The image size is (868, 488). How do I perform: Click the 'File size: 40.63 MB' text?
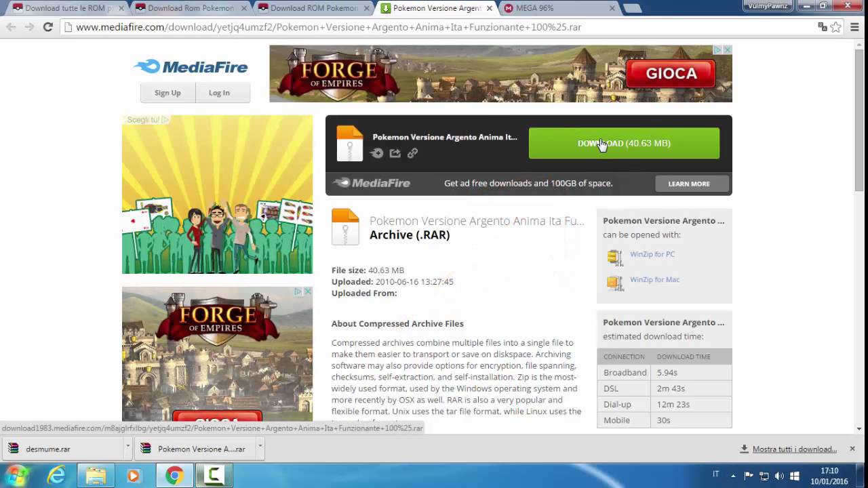(368, 270)
